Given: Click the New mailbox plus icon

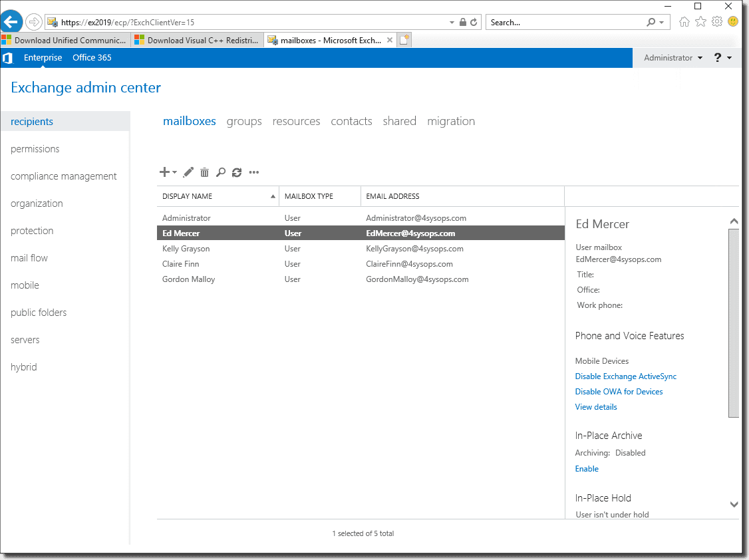Looking at the screenshot, I should pos(164,172).
